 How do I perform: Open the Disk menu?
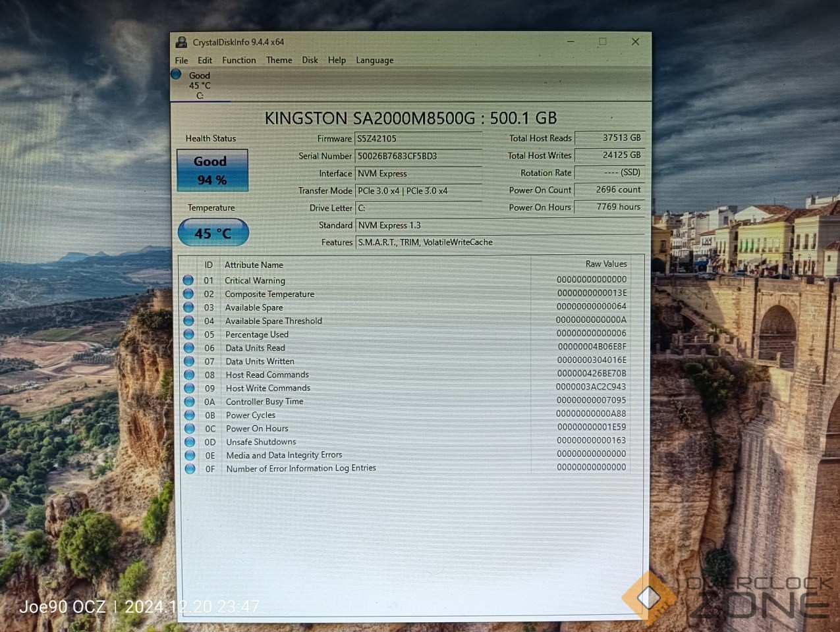[x=310, y=61]
